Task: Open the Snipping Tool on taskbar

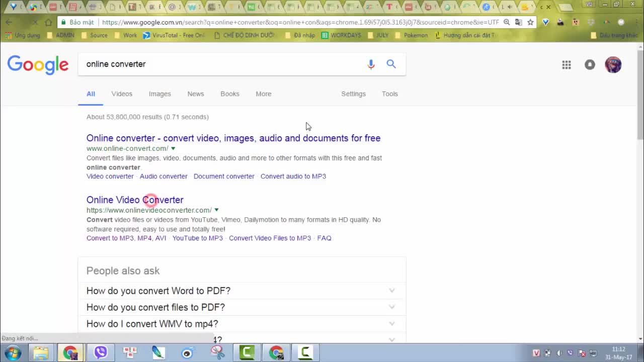Action: tap(217, 352)
